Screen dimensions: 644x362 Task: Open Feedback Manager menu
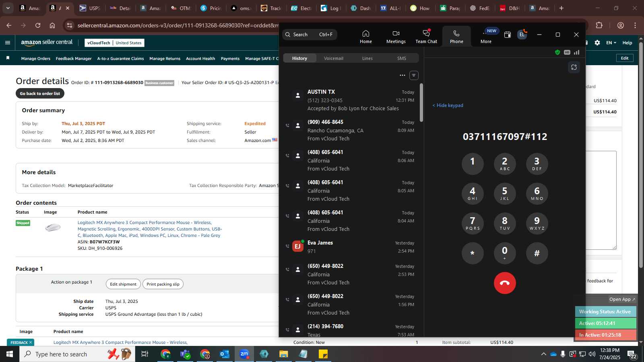(x=74, y=59)
